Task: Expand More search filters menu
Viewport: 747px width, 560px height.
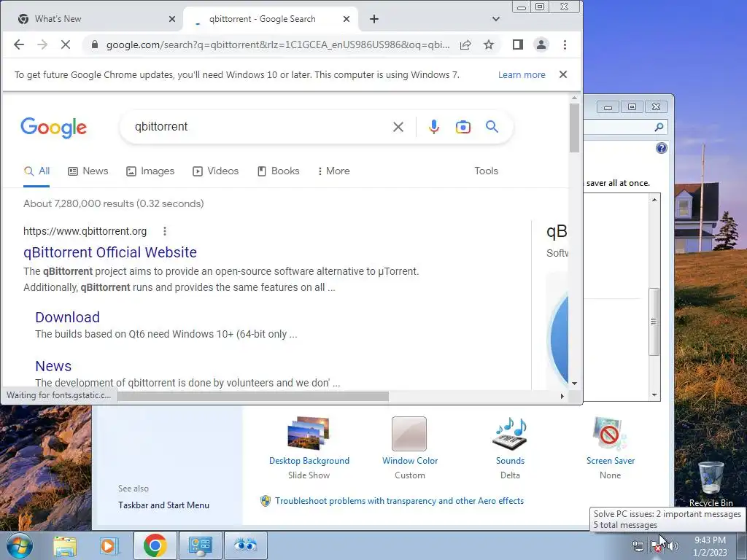Action: [x=334, y=171]
